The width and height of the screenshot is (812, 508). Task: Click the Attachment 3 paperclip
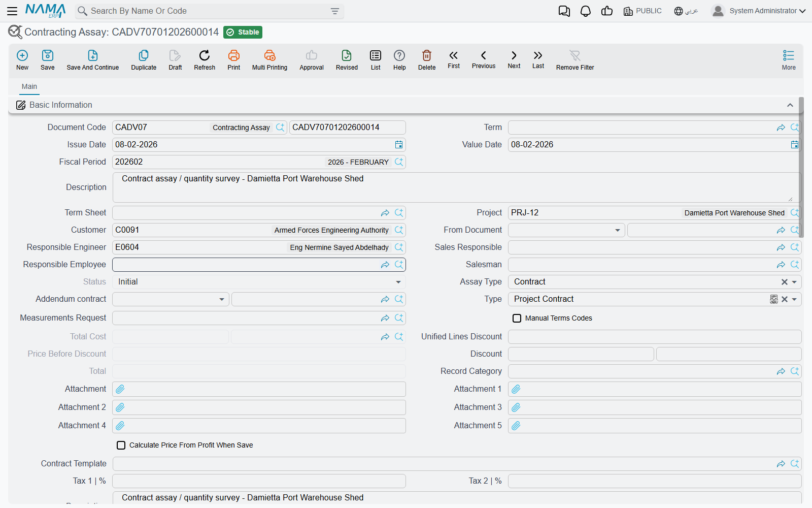pyautogui.click(x=516, y=407)
